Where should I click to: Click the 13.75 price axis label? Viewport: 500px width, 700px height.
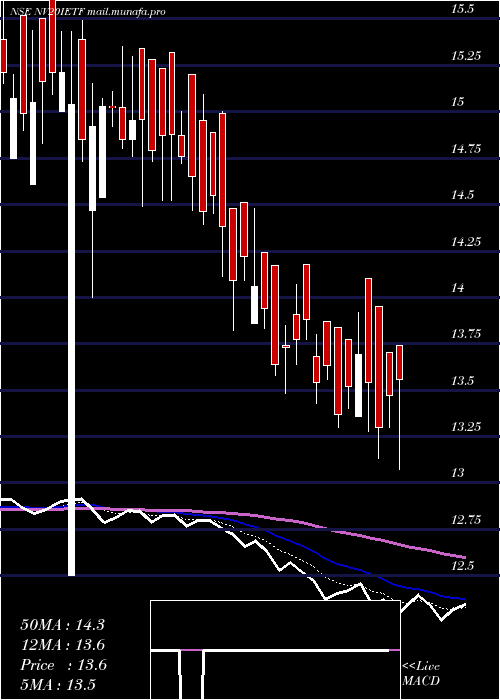467,334
